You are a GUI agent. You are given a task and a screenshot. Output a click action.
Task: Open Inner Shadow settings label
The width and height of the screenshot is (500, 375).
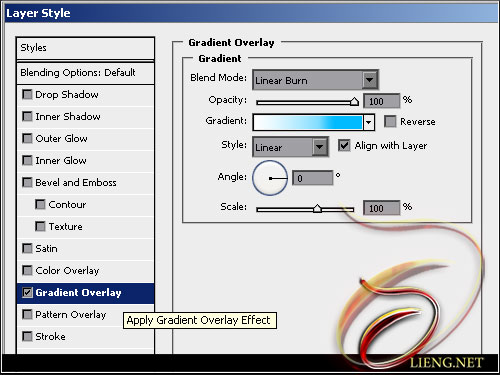[x=68, y=117]
